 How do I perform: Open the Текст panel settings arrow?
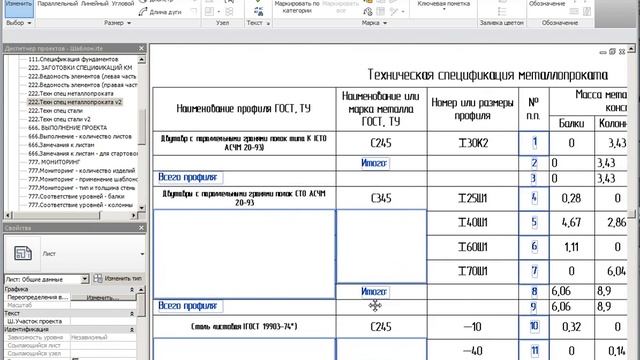tap(268, 24)
